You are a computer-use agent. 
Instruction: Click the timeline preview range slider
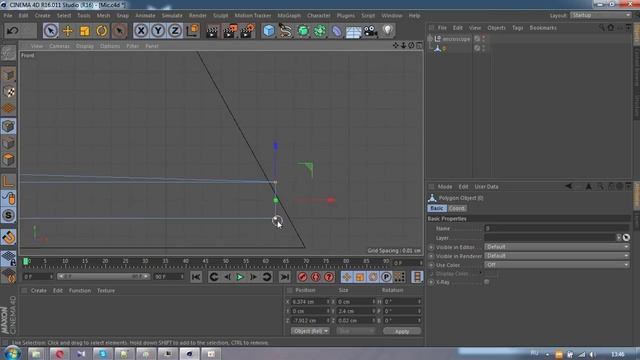(103, 277)
